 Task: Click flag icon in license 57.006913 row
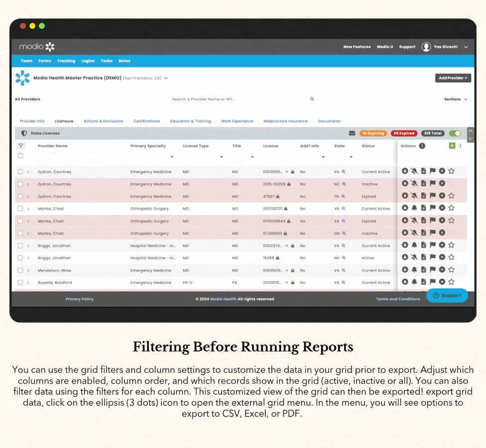433,232
